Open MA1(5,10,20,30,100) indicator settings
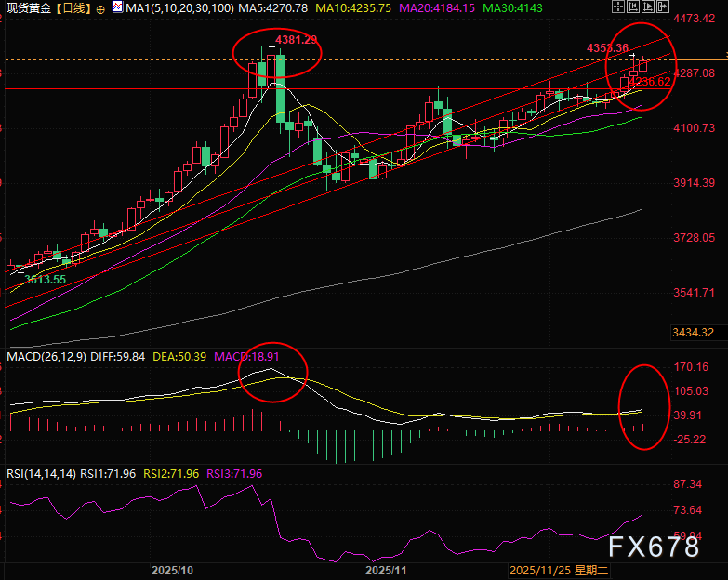 pos(179,8)
